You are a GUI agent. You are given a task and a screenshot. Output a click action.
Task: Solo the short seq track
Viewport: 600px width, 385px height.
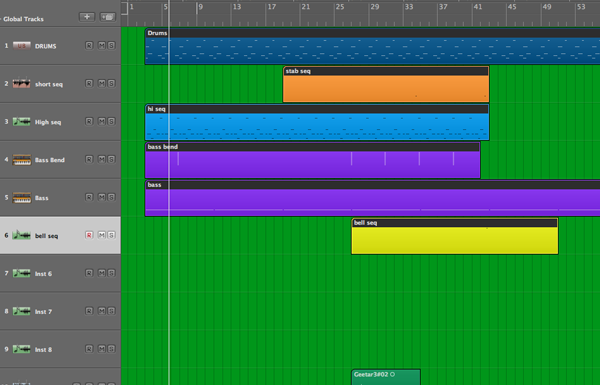pyautogui.click(x=111, y=83)
